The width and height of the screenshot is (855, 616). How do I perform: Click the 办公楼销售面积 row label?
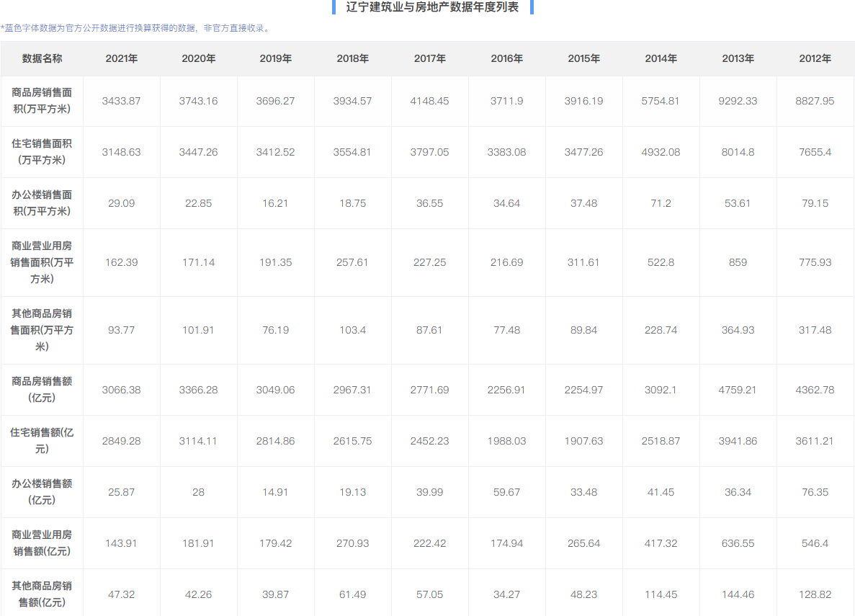click(x=42, y=203)
